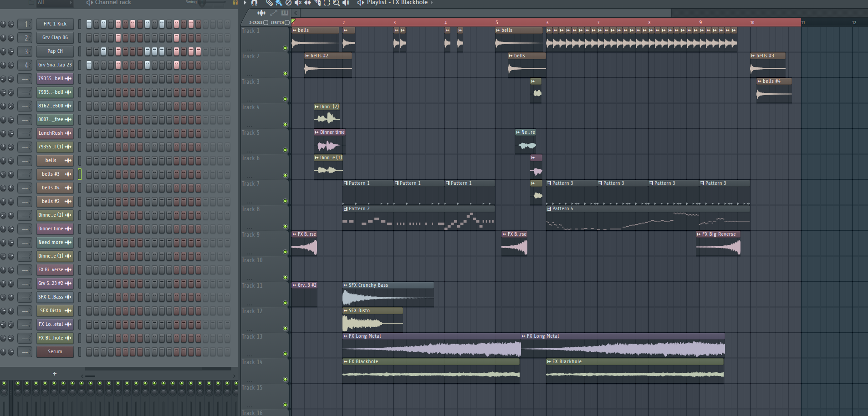Screen dimensions: 868x416
Task: Select the pencil Draw tool
Action: coord(269,3)
